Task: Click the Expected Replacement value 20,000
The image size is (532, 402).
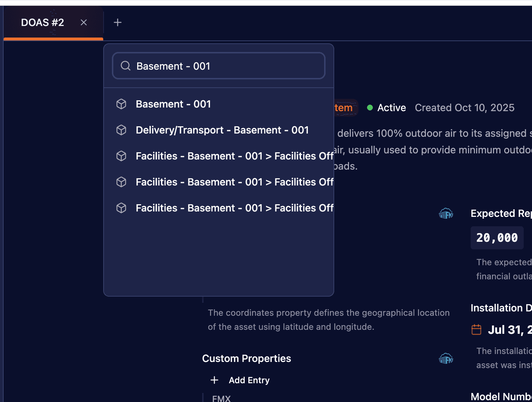Action: tap(497, 238)
